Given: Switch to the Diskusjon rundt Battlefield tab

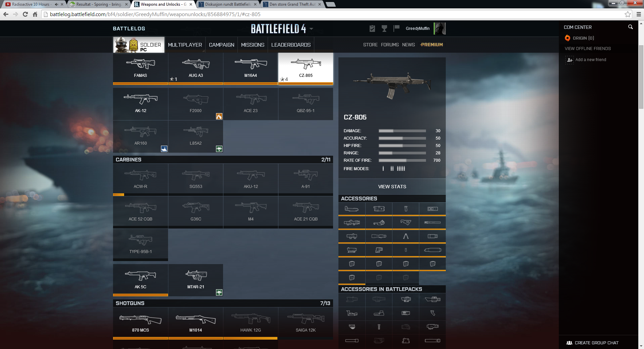Looking at the screenshot, I should 227,4.
